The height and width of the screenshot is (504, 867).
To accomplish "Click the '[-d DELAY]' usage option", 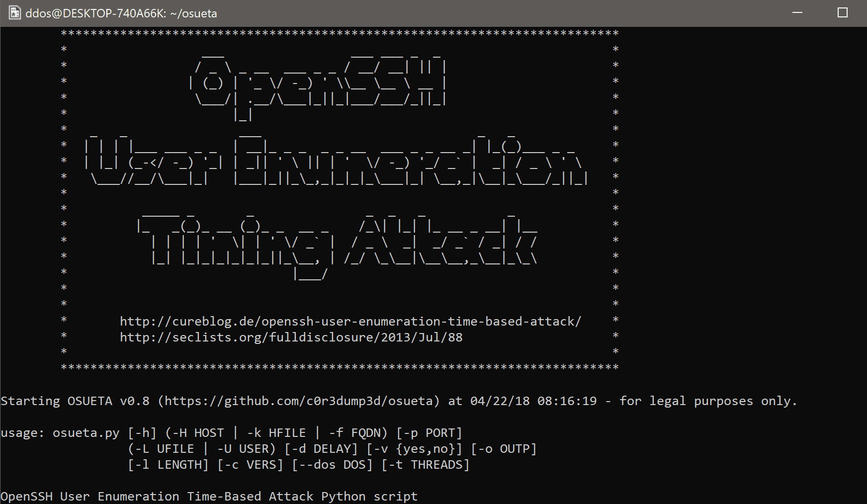I will coord(321,449).
